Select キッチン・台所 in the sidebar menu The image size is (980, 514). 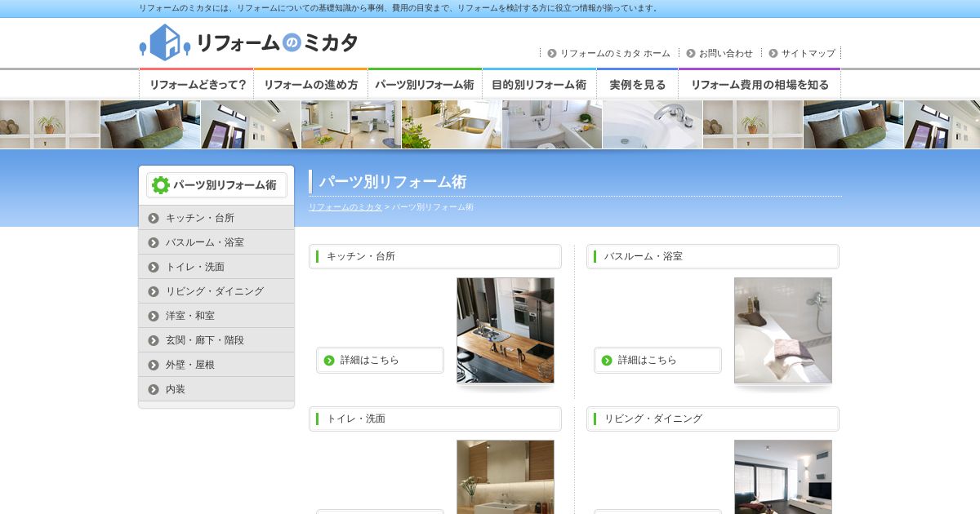coord(216,218)
